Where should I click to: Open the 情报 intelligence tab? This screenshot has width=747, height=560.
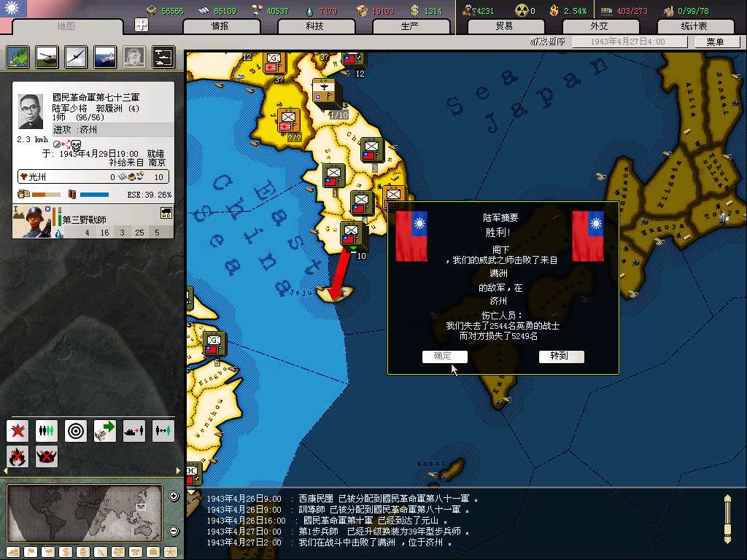[220, 26]
